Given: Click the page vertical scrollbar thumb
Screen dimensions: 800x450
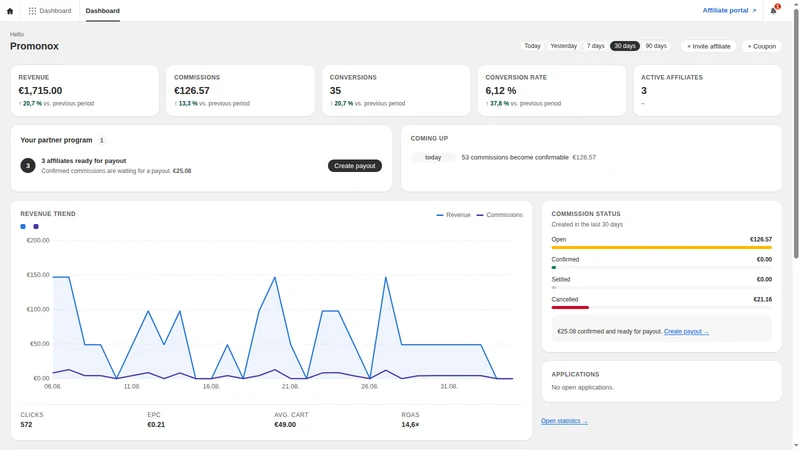Looking at the screenshot, I should point(796,133).
